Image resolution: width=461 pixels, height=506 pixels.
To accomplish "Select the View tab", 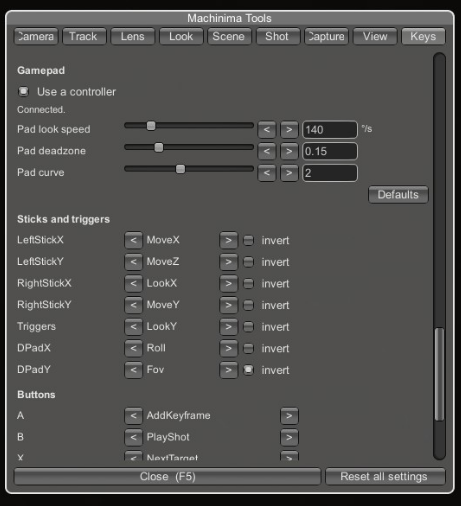I will point(375,36).
